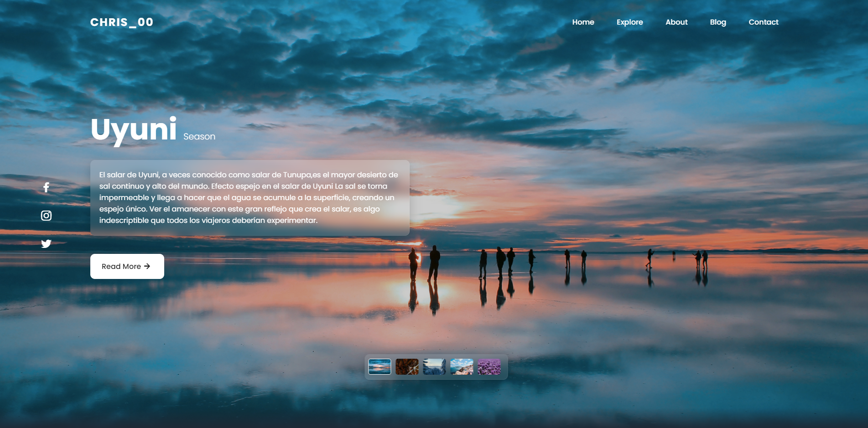The image size is (868, 428).
Task: Select the snowy winter trees thumbnail
Action: [x=434, y=366]
